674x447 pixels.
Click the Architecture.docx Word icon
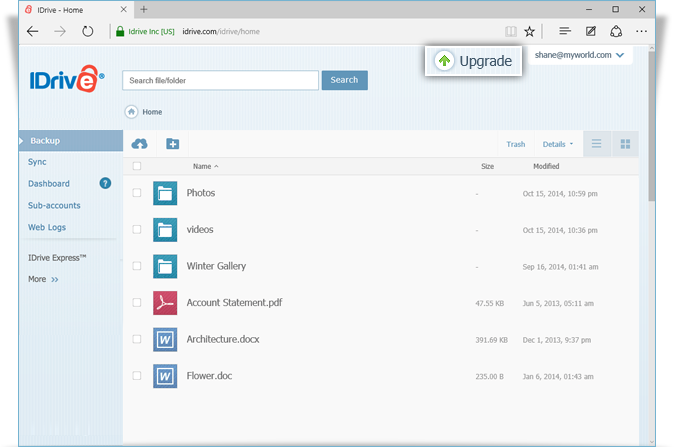point(165,339)
